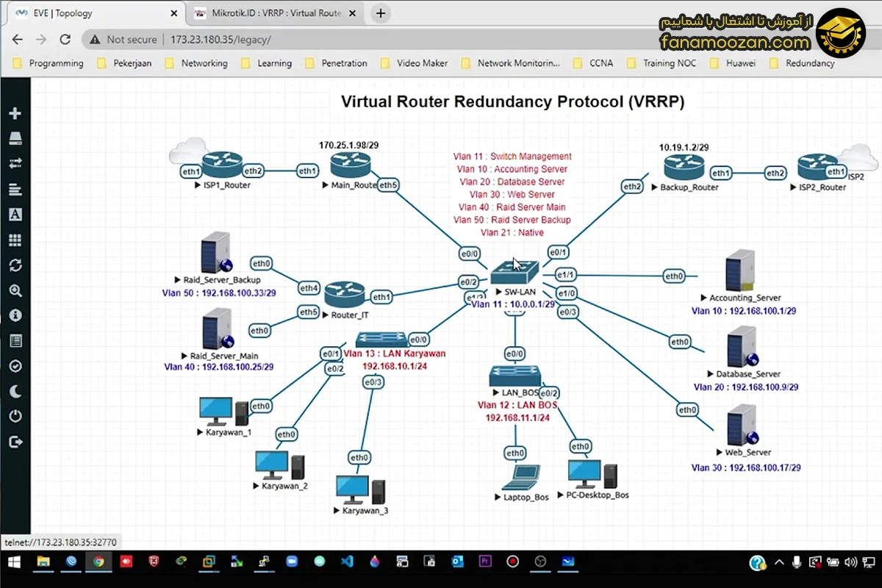The width and height of the screenshot is (882, 588).
Task: Select the Laptop_Bos node icon
Action: click(521, 477)
